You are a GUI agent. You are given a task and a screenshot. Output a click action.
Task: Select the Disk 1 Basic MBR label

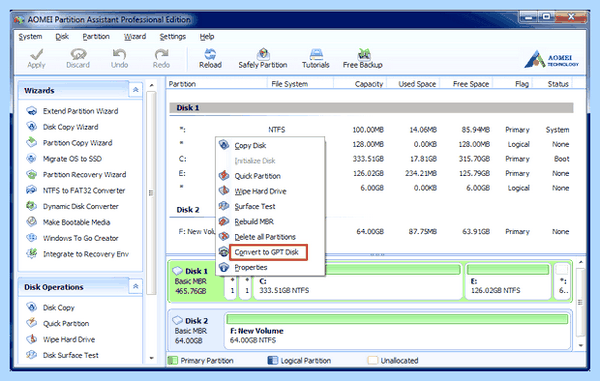[196, 281]
